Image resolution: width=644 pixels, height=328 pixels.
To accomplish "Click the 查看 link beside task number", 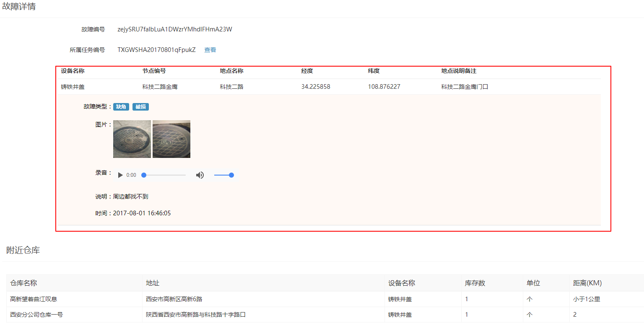I will [x=210, y=50].
